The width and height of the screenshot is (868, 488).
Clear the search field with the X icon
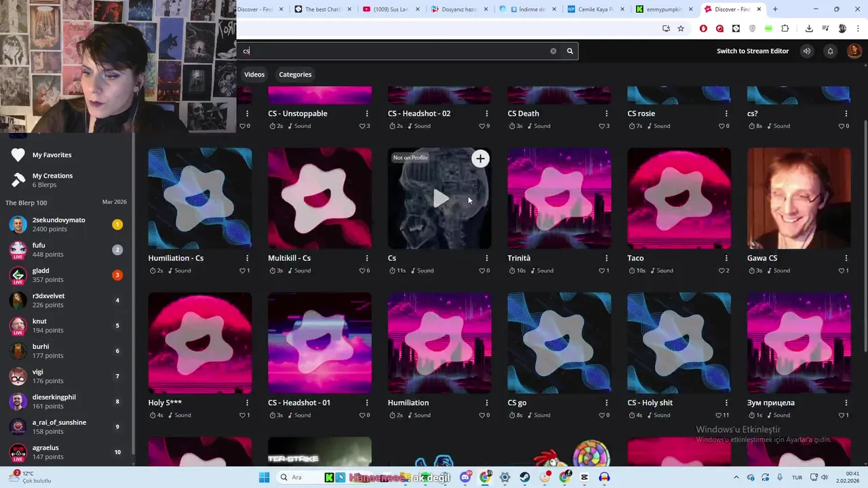tap(553, 51)
